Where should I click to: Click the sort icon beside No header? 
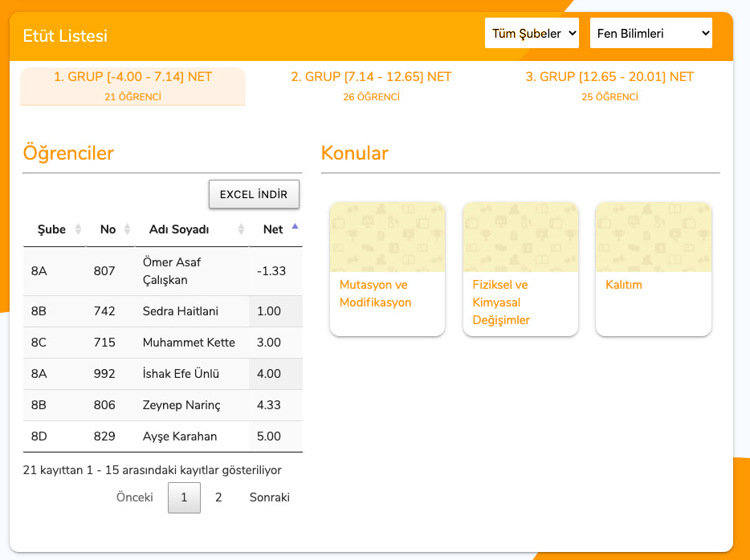pos(127,229)
